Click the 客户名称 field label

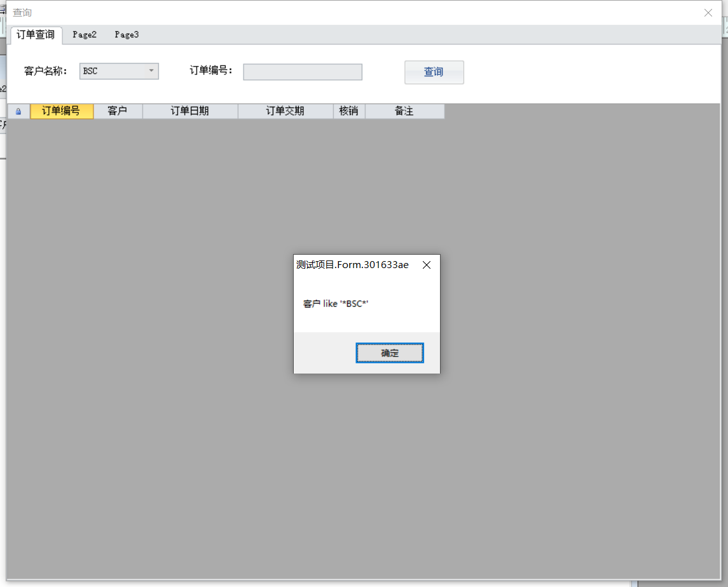(x=45, y=71)
